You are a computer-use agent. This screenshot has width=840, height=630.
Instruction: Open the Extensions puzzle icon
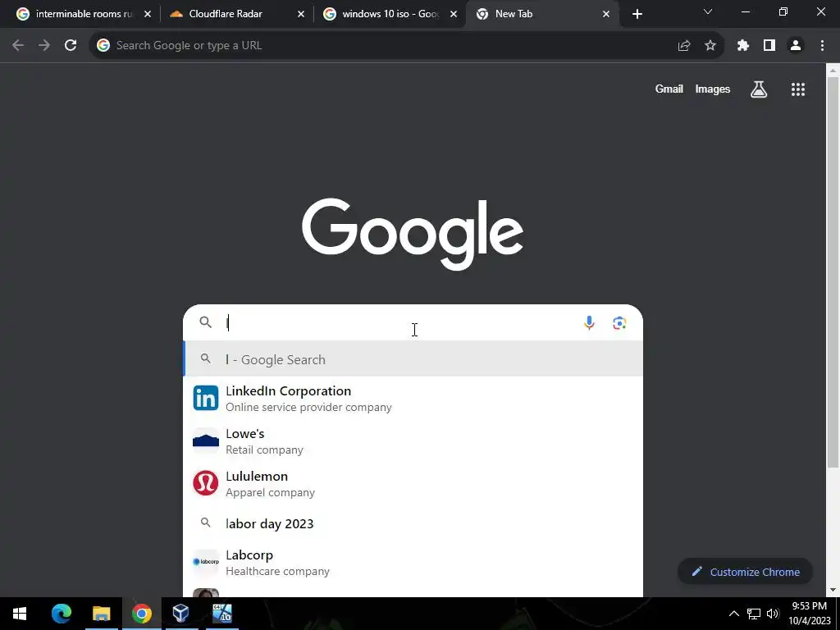(742, 46)
